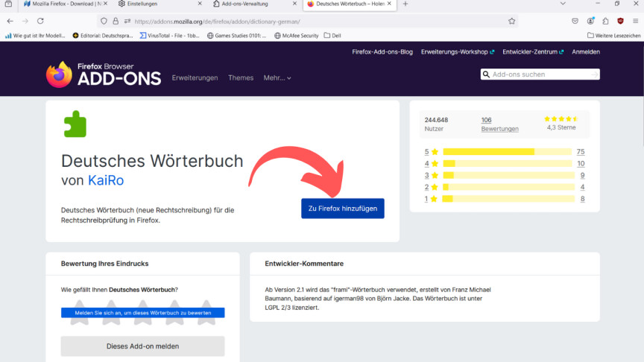The image size is (644, 362).
Task: Open the Dell bookmarks folder
Action: coord(332,36)
